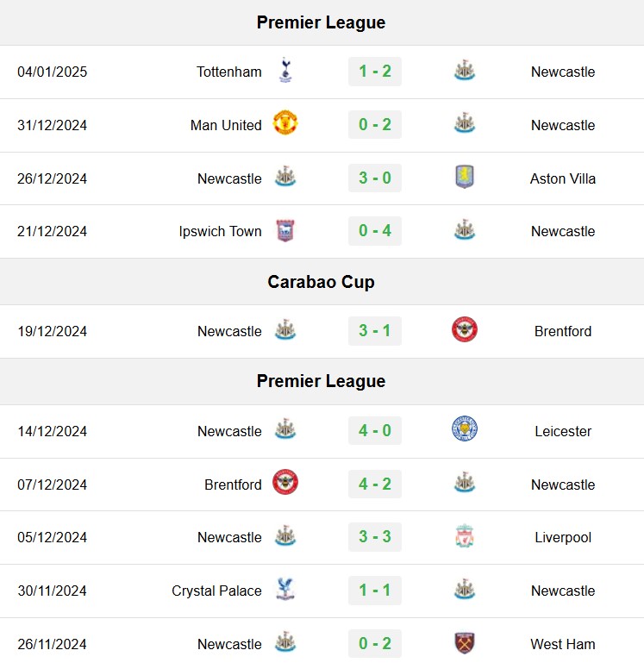644x669 pixels.
Task: Click the Carabao Cup section header
Action: [x=322, y=282]
